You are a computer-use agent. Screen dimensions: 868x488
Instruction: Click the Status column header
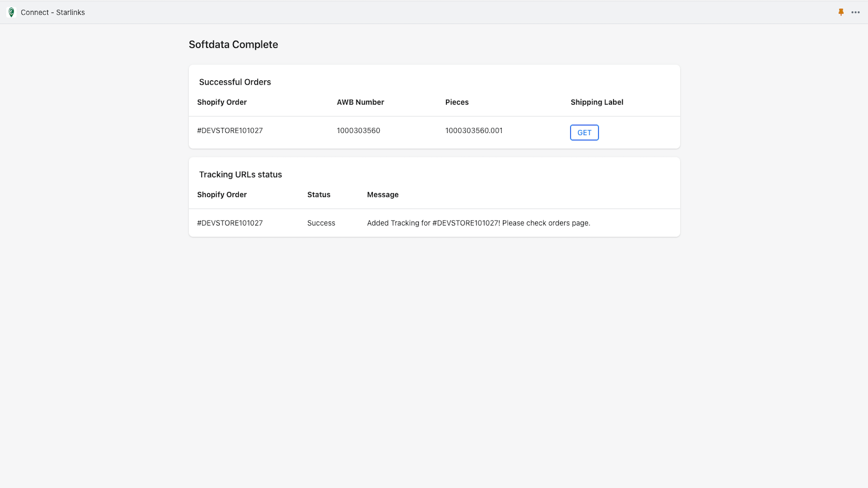(x=318, y=195)
